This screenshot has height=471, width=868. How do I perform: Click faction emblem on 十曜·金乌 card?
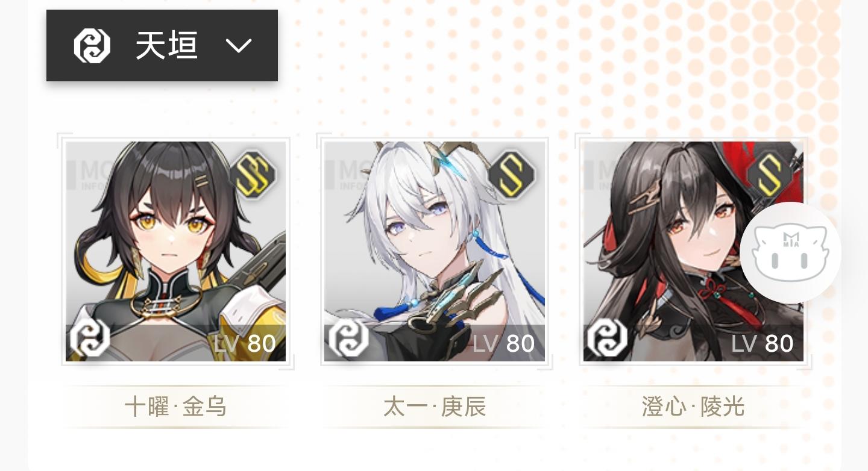click(90, 337)
